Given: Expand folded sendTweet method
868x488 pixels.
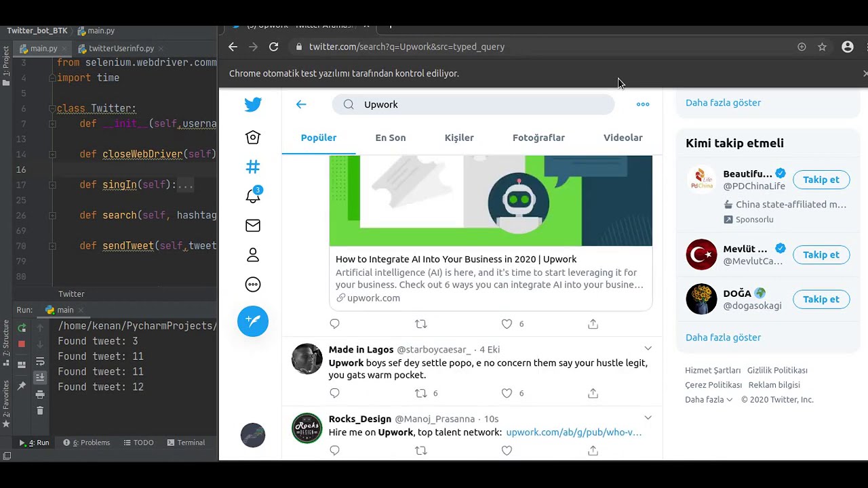Looking at the screenshot, I should [52, 246].
